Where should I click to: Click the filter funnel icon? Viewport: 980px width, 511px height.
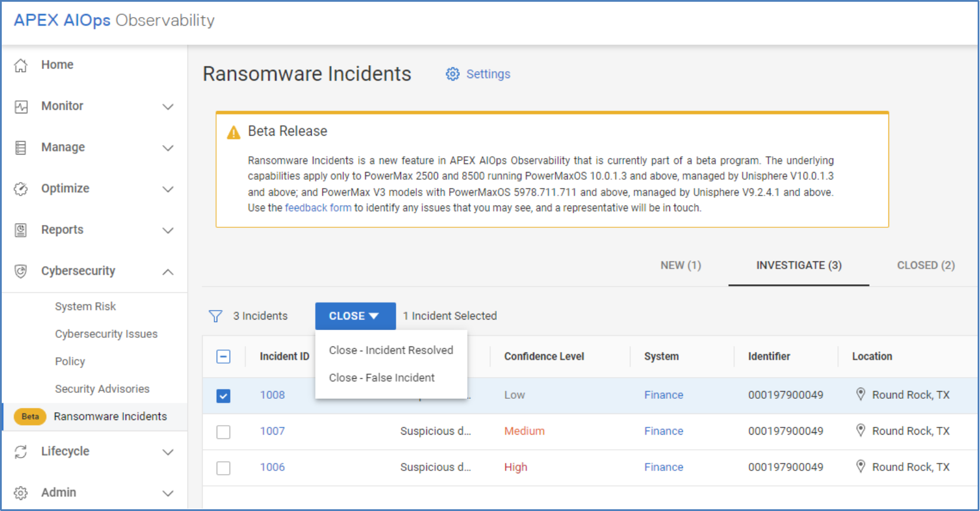(215, 316)
